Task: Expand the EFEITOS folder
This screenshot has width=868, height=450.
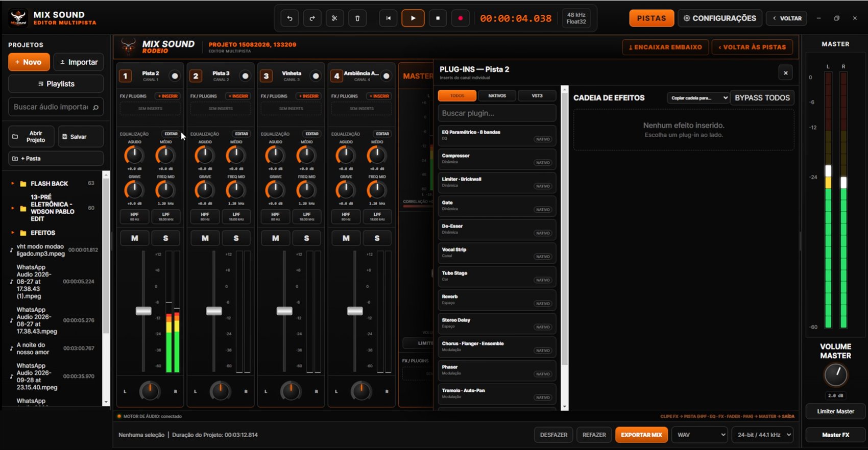Action: pos(12,233)
